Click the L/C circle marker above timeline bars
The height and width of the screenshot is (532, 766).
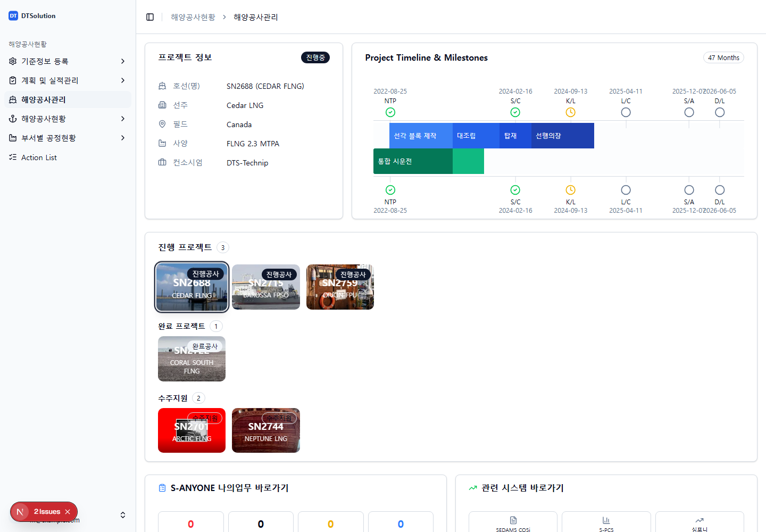(x=626, y=112)
